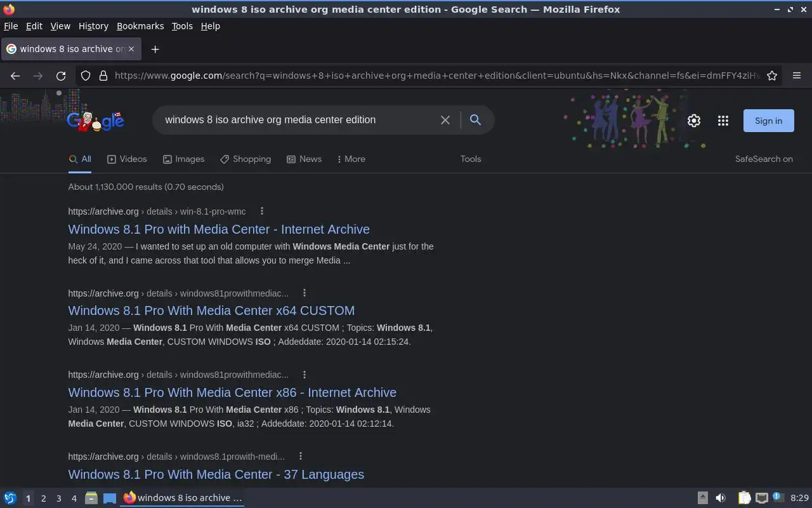Image resolution: width=812 pixels, height=508 pixels.
Task: Switch to workspace 2 in the pager
Action: 43,498
